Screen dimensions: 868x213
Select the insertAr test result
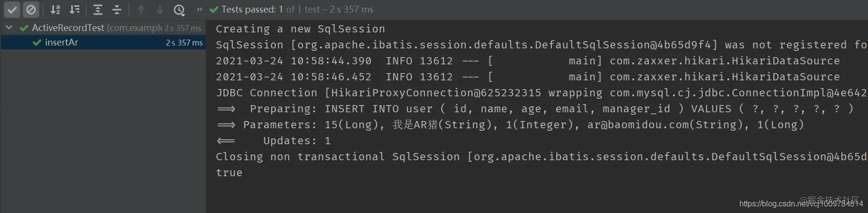62,43
